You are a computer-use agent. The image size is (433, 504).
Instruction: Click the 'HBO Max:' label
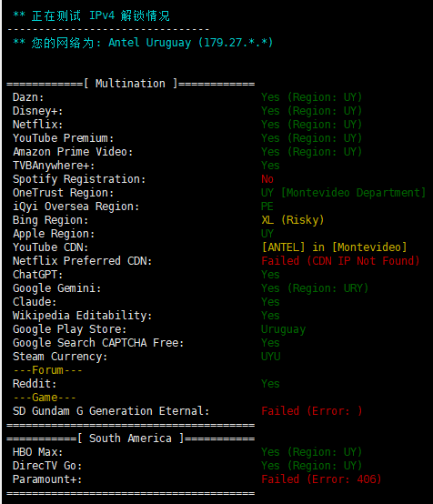(38, 452)
